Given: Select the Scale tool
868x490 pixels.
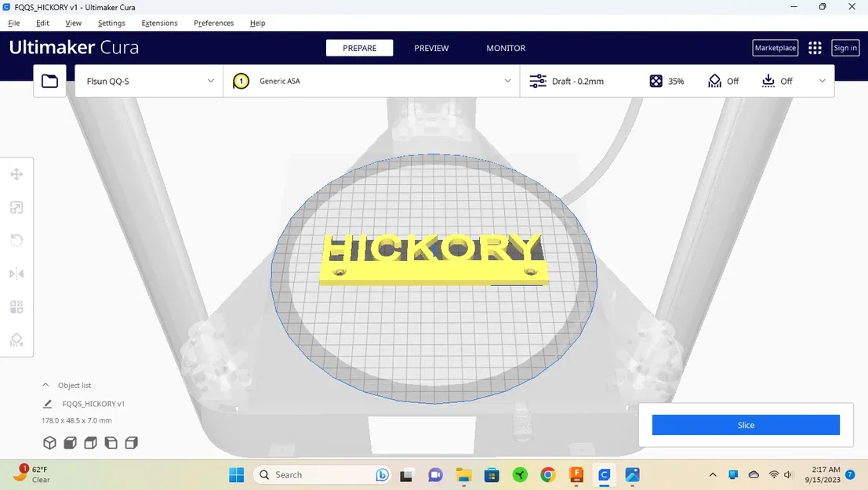Looking at the screenshot, I should tap(16, 208).
